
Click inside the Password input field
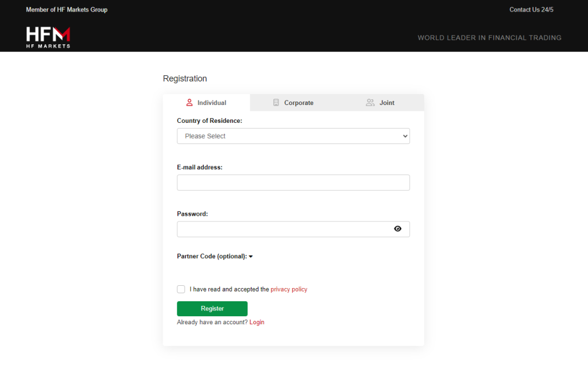pyautogui.click(x=281, y=229)
